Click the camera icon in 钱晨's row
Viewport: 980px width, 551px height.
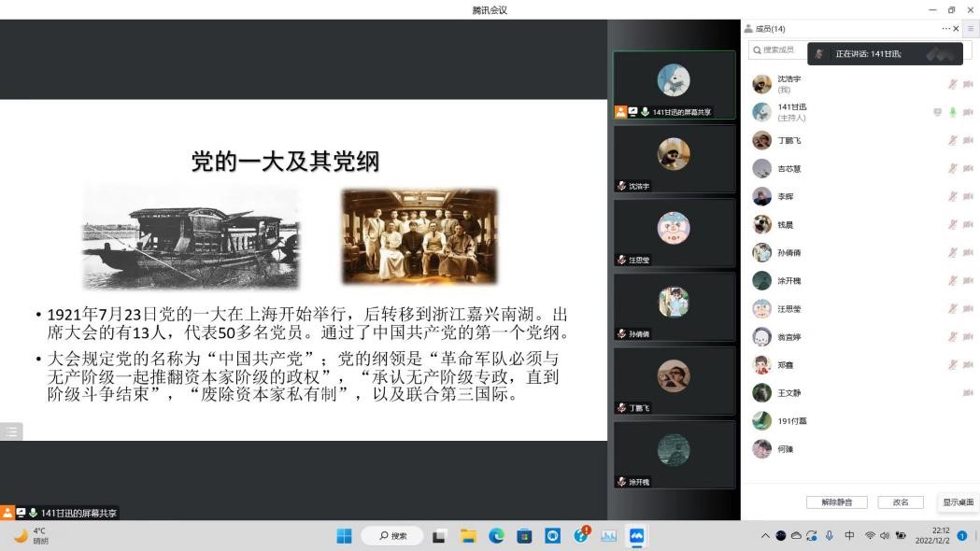[x=968, y=224]
